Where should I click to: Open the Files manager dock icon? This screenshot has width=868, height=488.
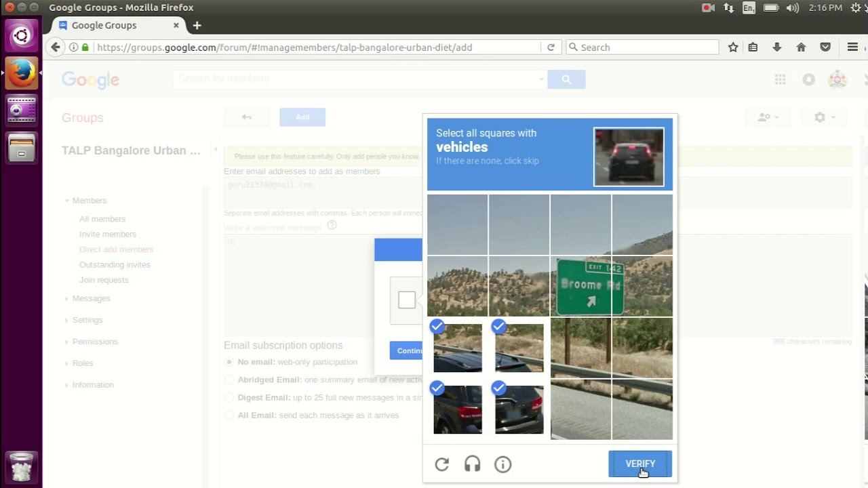(x=21, y=147)
